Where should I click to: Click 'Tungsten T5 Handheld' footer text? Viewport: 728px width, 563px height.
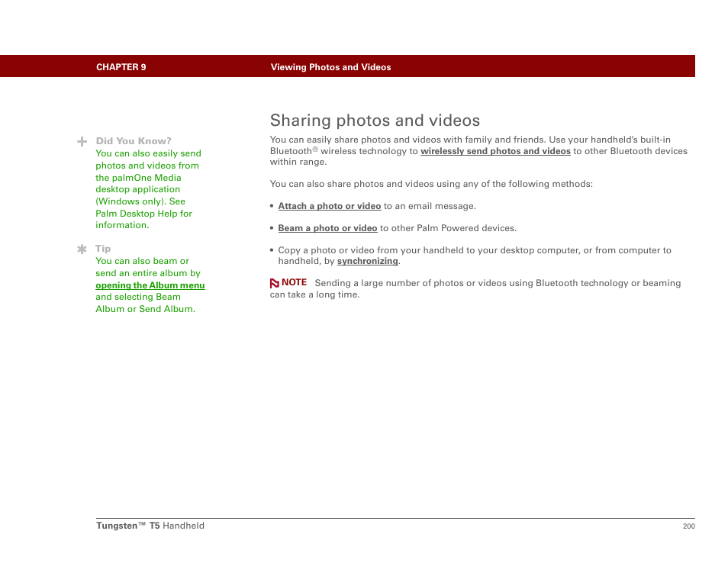click(150, 526)
